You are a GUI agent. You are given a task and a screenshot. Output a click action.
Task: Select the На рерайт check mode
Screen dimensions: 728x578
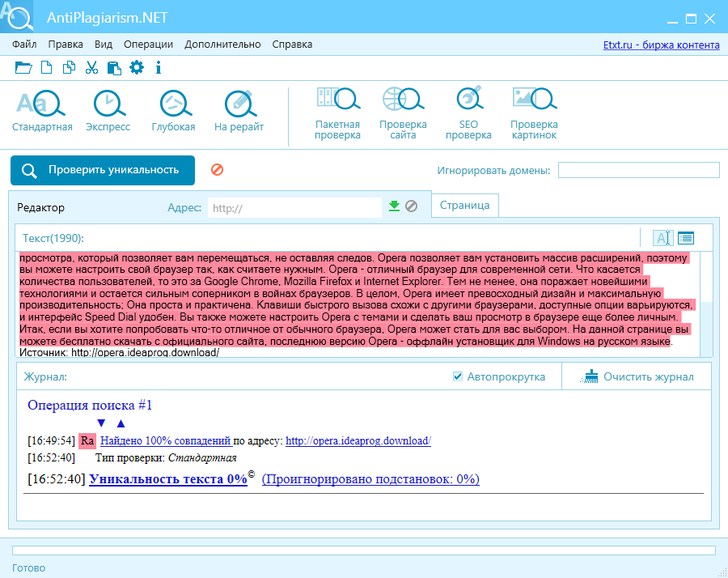[239, 111]
